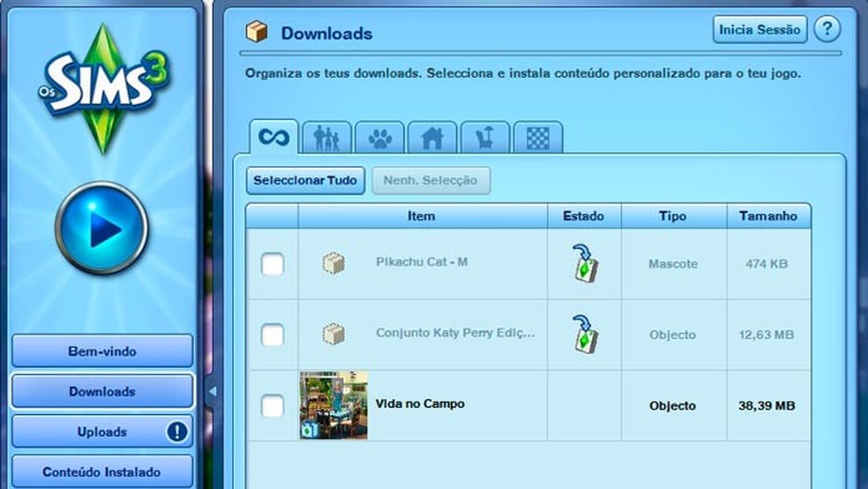868x489 pixels.
Task: Sort the list by the Estado column
Action: coord(584,216)
